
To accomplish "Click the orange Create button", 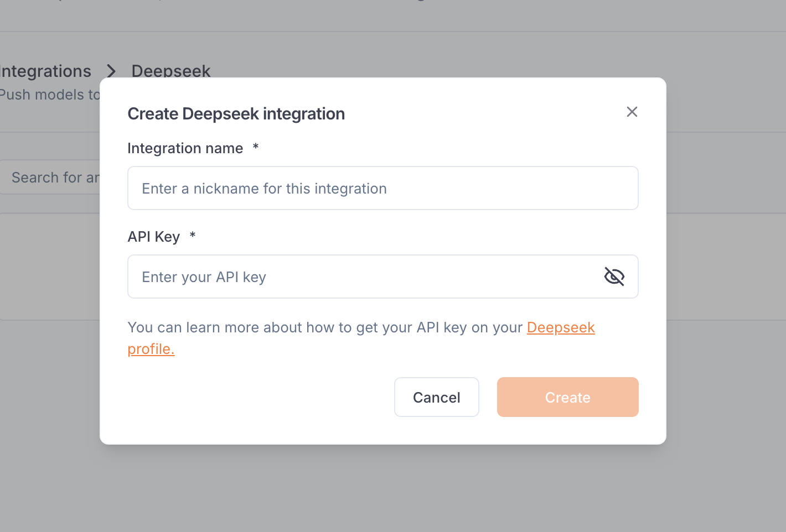I will point(567,397).
